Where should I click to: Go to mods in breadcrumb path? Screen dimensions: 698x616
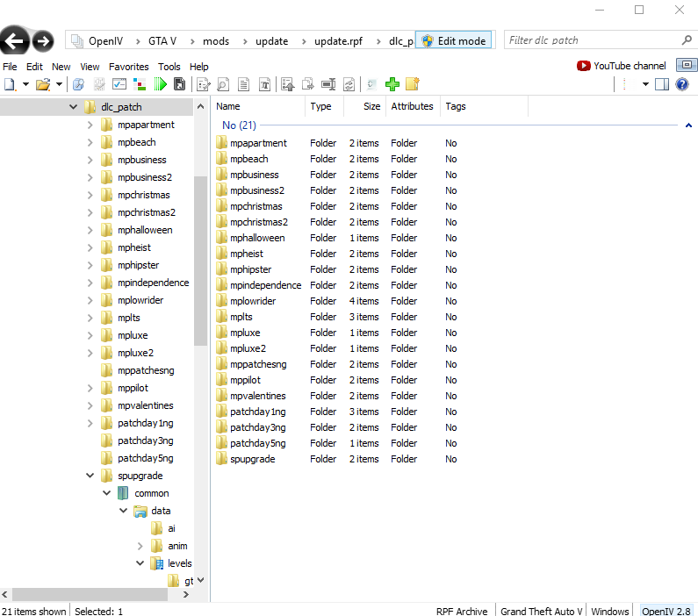click(x=216, y=41)
